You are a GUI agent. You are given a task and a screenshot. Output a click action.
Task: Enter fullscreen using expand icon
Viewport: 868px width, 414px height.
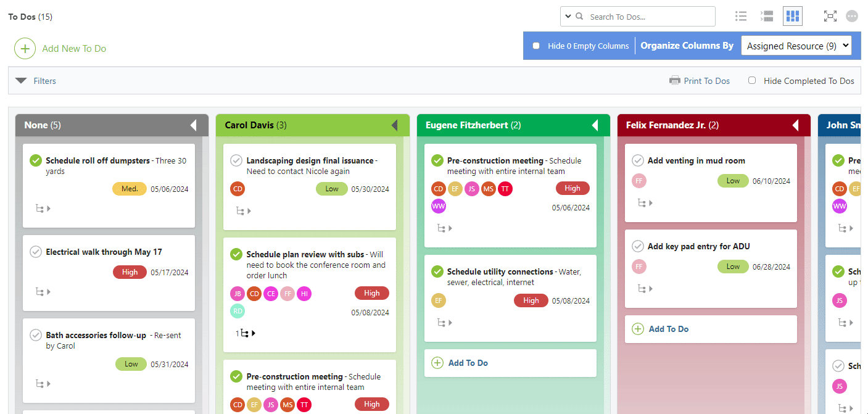coord(830,17)
